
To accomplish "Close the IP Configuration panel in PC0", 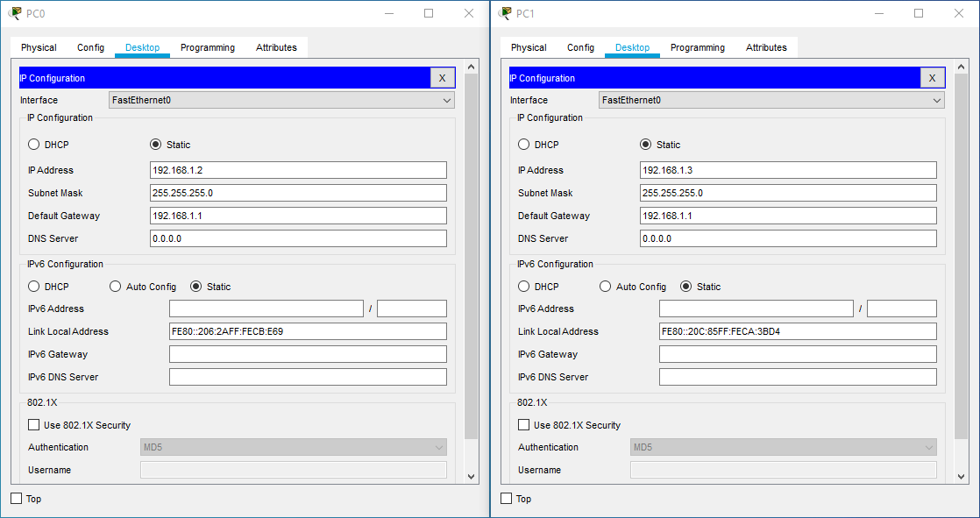I will (443, 78).
